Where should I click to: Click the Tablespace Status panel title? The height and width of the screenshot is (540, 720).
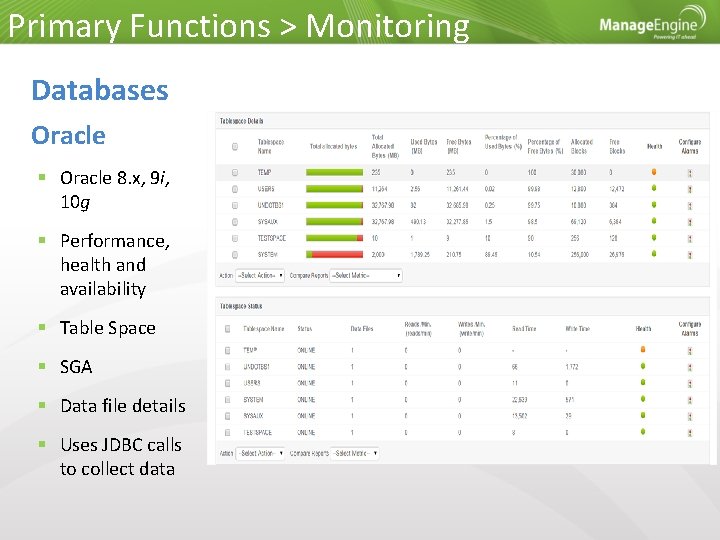(241, 306)
